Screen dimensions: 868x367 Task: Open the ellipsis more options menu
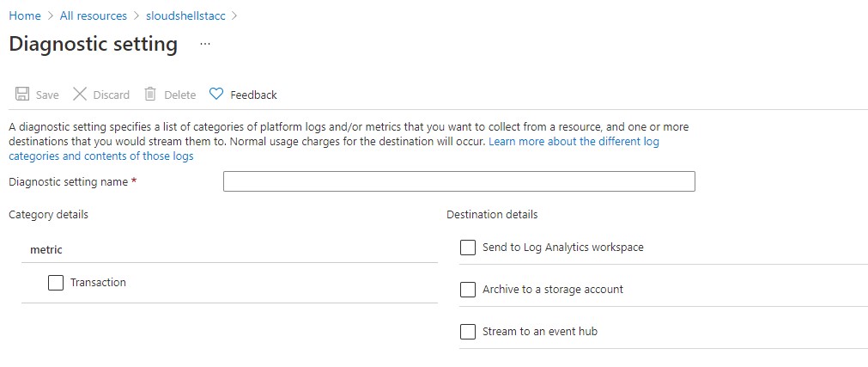[204, 44]
